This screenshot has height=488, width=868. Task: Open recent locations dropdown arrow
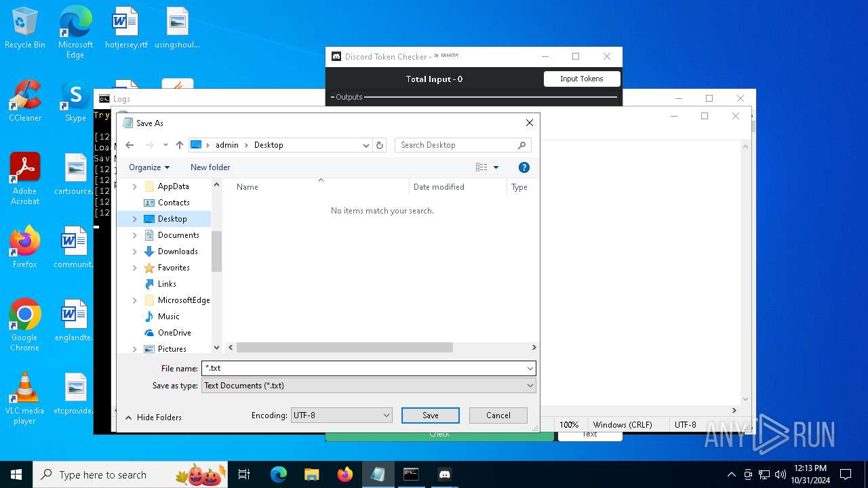(x=165, y=145)
